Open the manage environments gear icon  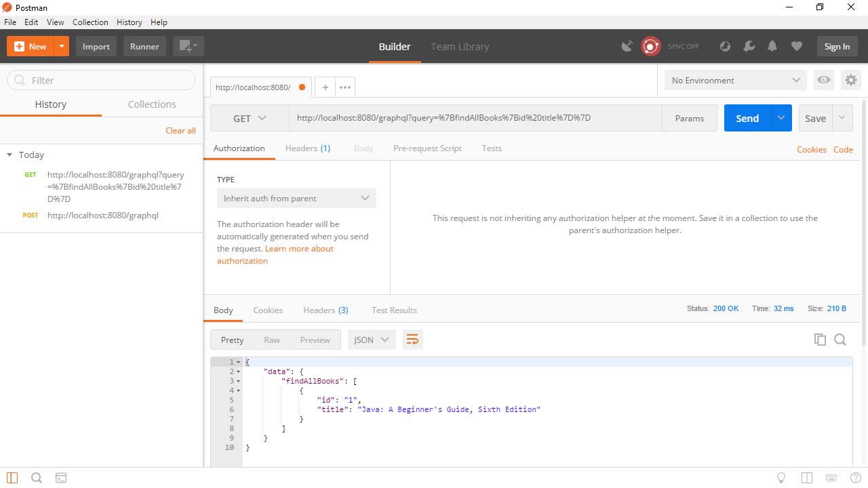[x=850, y=80]
